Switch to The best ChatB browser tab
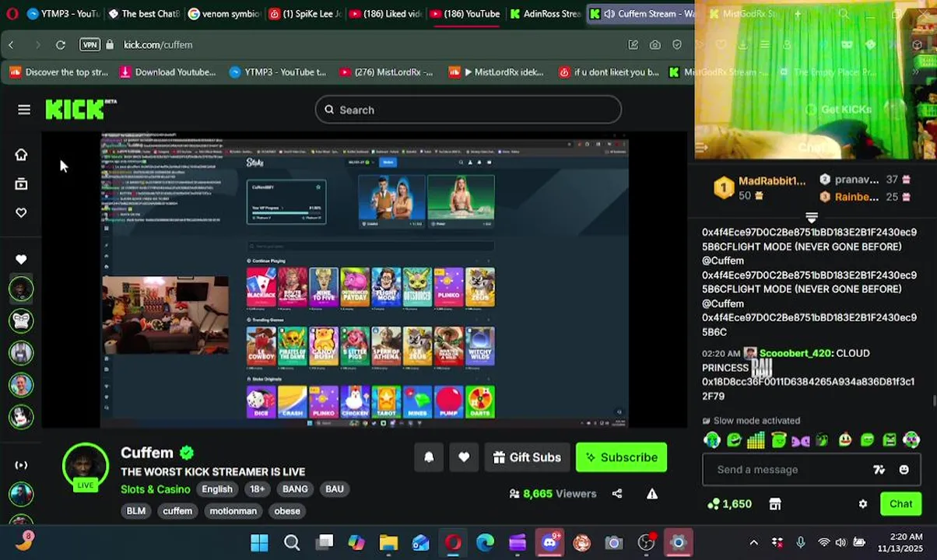Image resolution: width=937 pixels, height=560 pixels. (x=144, y=14)
